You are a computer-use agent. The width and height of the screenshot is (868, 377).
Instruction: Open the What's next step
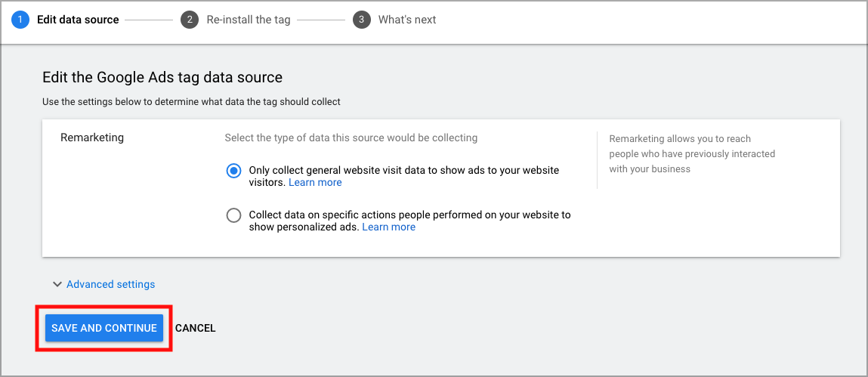[x=407, y=20]
